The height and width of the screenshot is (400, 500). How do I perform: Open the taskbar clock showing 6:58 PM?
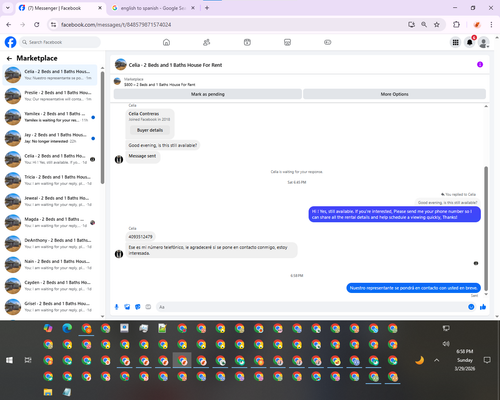[465, 360]
